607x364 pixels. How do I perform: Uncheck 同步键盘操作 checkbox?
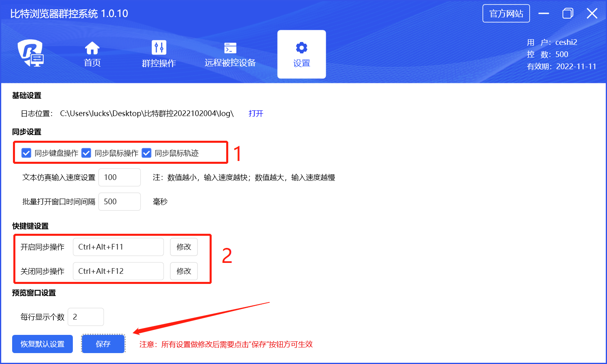coord(26,153)
